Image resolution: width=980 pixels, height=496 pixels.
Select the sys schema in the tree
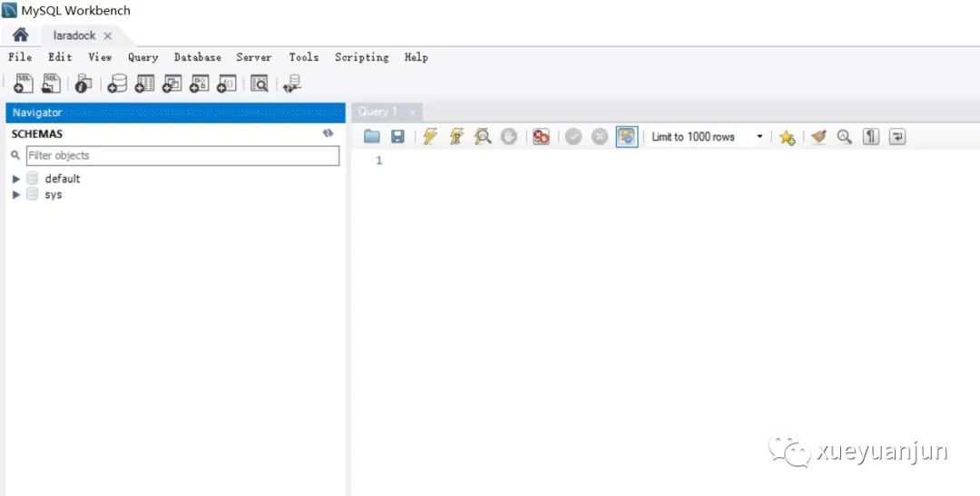(x=54, y=195)
